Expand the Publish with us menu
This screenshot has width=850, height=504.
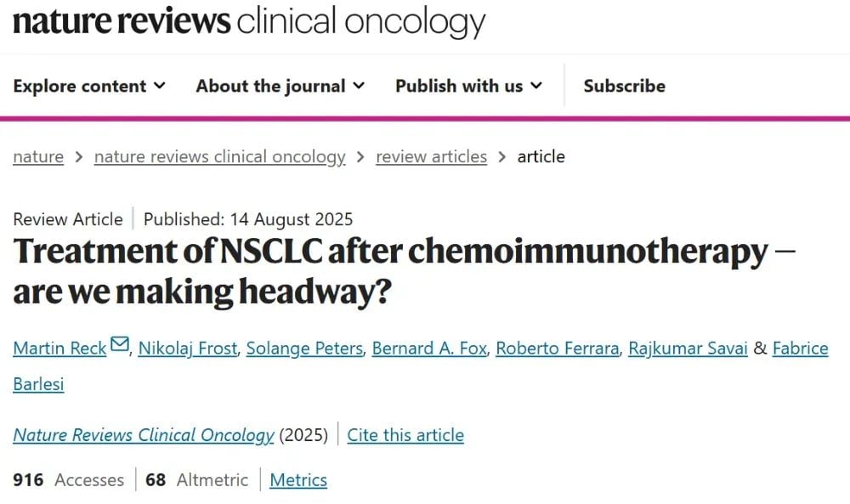click(x=468, y=86)
